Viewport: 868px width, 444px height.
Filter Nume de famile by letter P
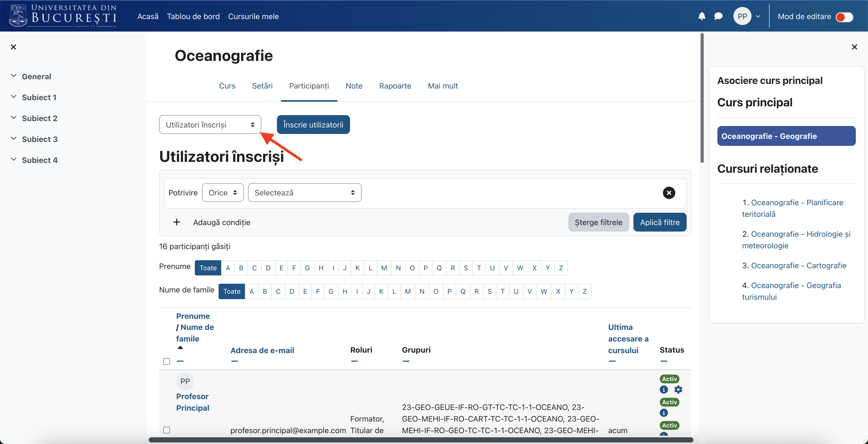point(449,291)
